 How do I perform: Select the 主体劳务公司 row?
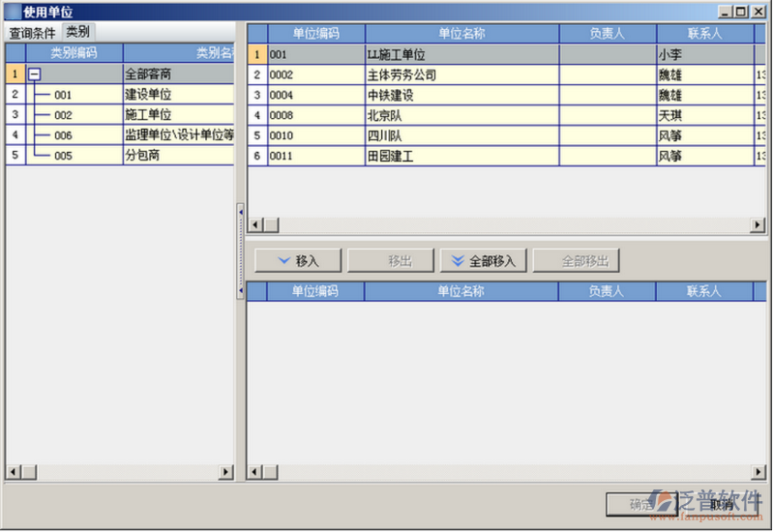click(x=507, y=74)
